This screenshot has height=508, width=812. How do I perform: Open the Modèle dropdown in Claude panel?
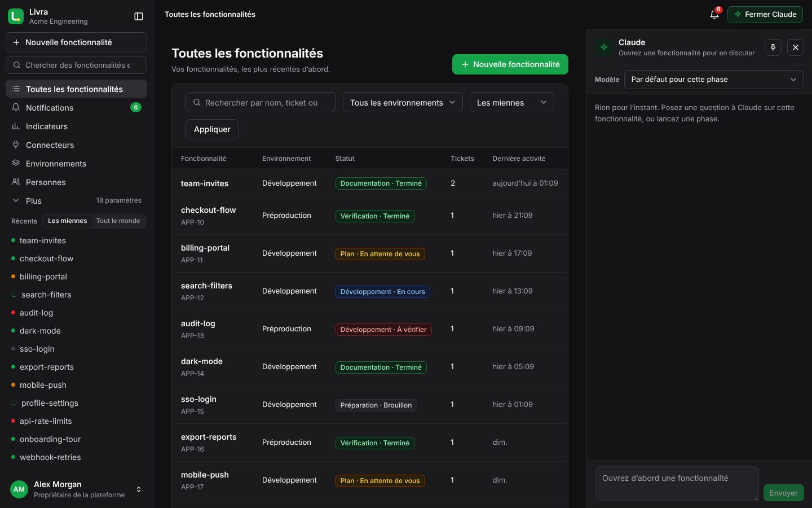click(714, 80)
